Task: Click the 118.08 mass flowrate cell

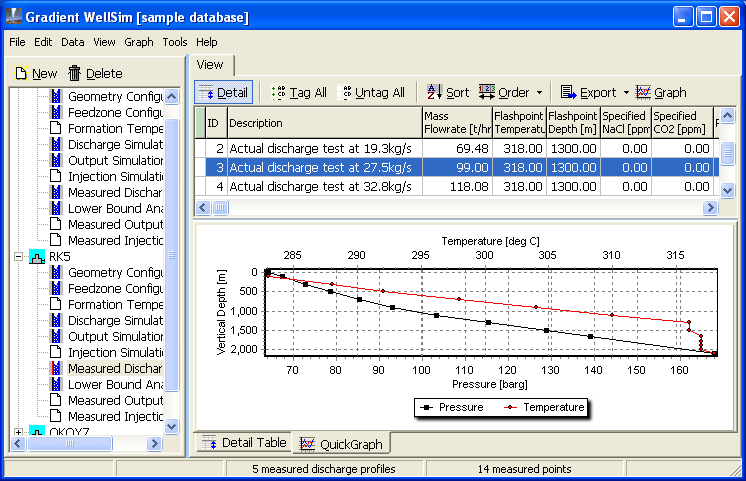Action: click(457, 187)
